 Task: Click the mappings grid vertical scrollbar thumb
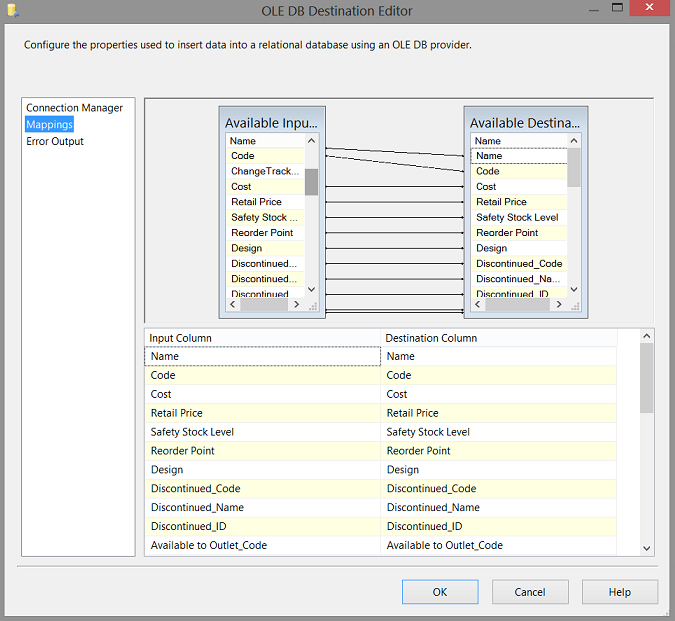(x=646, y=378)
